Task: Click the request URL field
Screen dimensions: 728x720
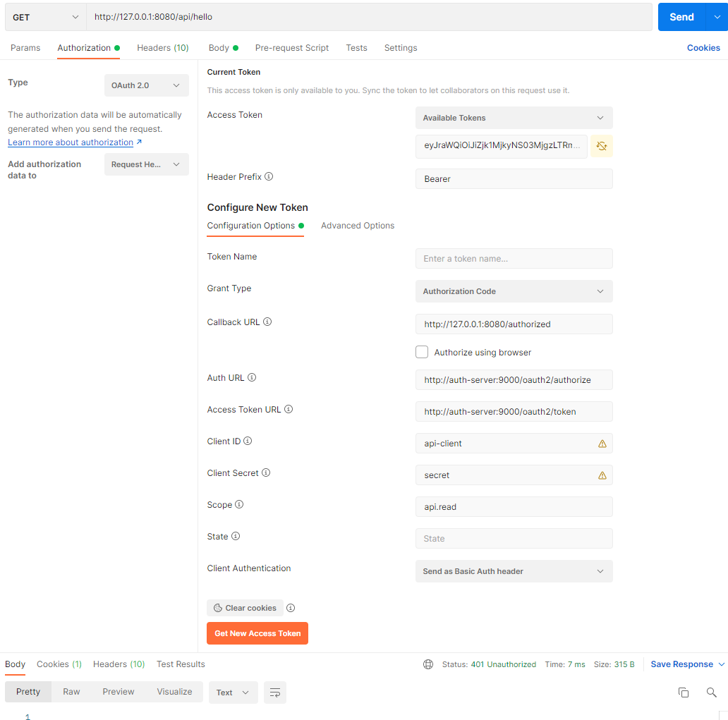Action: pyautogui.click(x=369, y=17)
